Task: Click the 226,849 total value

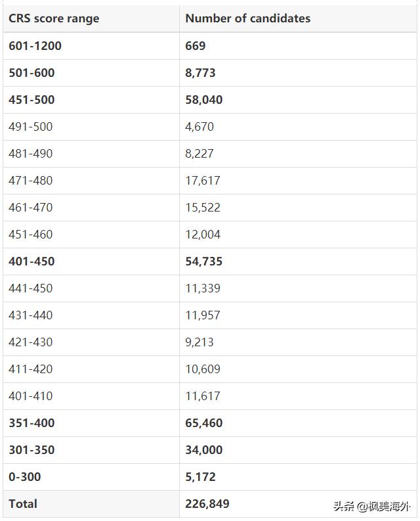Action: tap(207, 504)
